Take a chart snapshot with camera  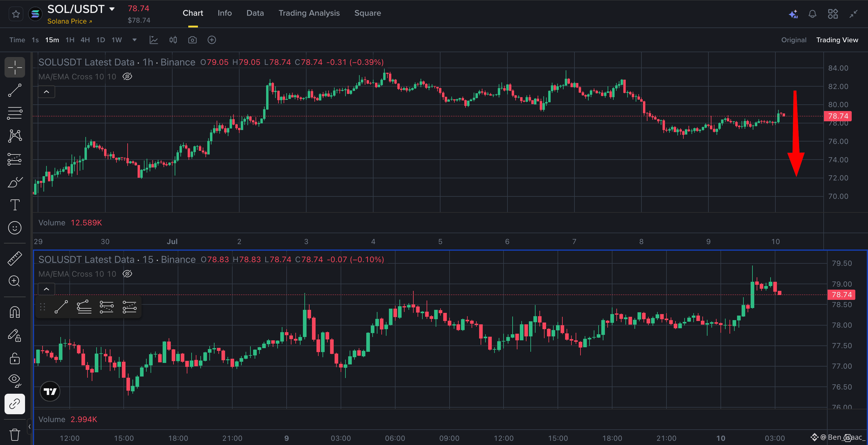(x=192, y=40)
